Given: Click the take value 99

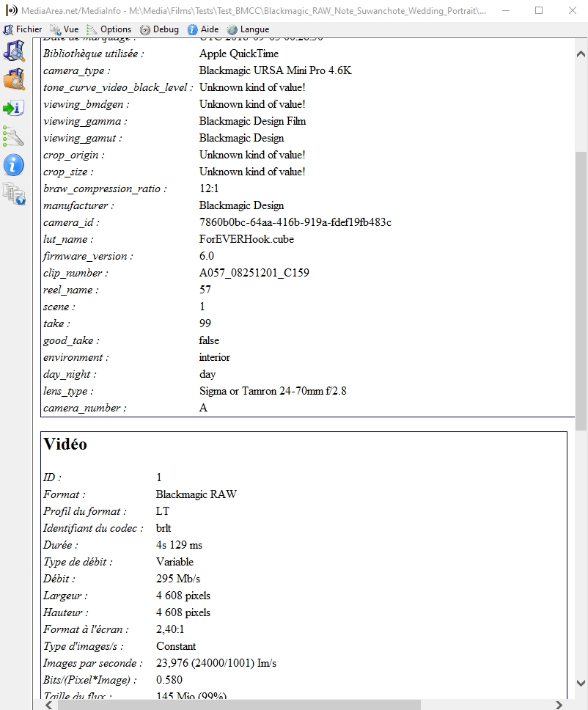Looking at the screenshot, I should coord(205,323).
